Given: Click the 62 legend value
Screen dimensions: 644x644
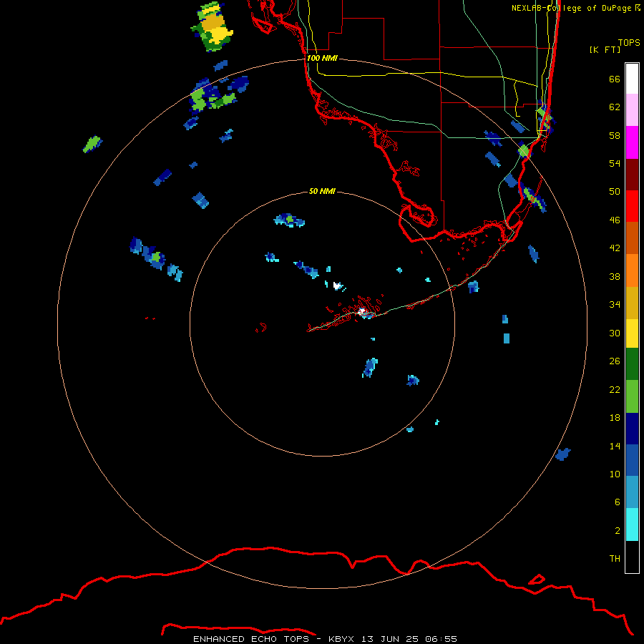Looking at the screenshot, I should point(615,107).
